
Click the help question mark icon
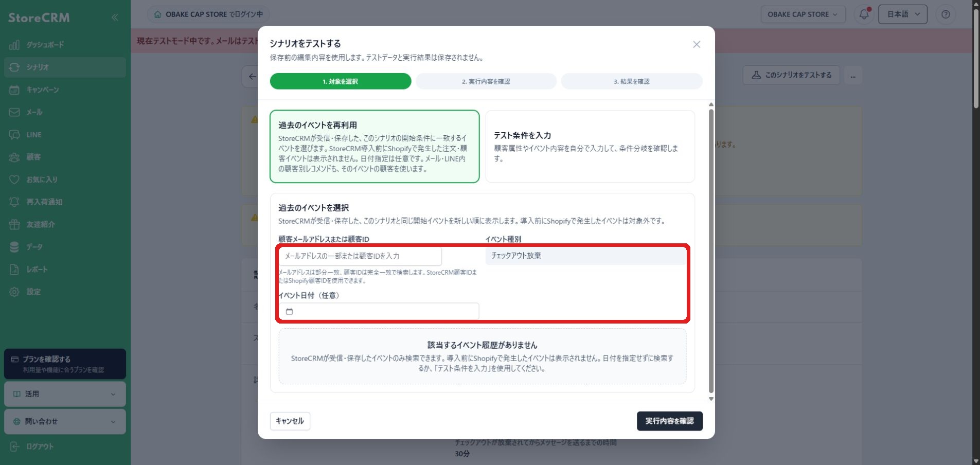[946, 14]
